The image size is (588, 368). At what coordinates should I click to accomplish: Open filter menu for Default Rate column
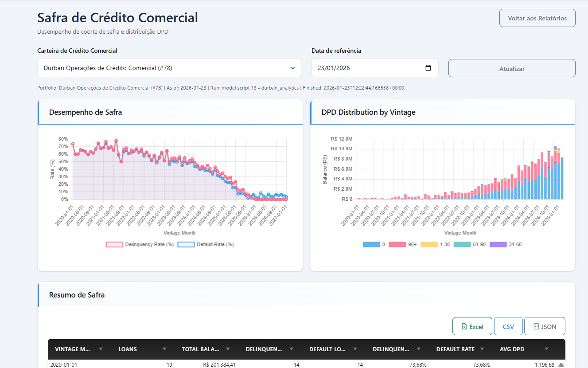[x=482, y=349]
